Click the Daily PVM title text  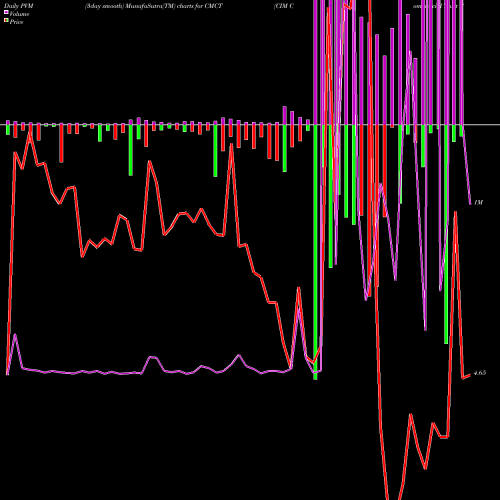(x=19, y=6)
